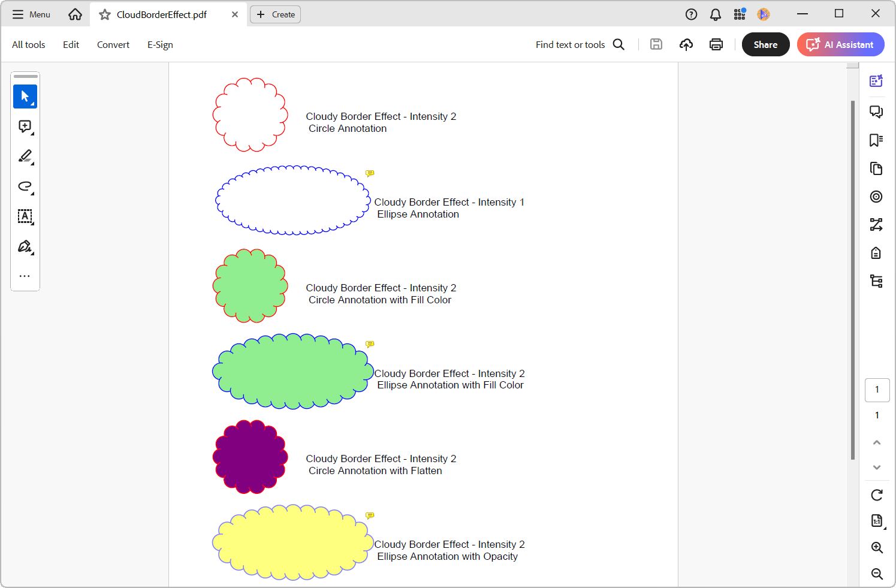Viewport: 896px width, 588px height.
Task: Go to next page with down chevron
Action: (x=877, y=468)
